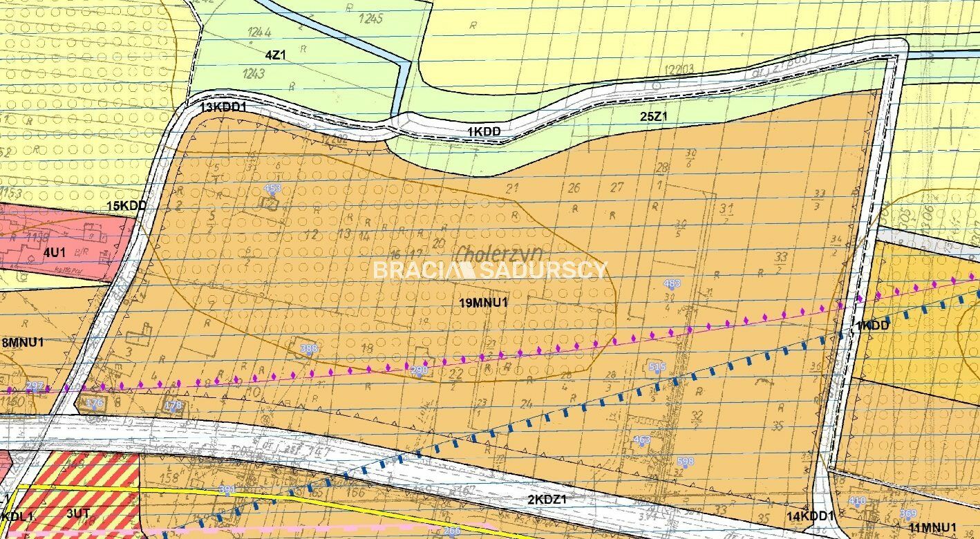
Task: Select building marker 463
Action: [641, 439]
